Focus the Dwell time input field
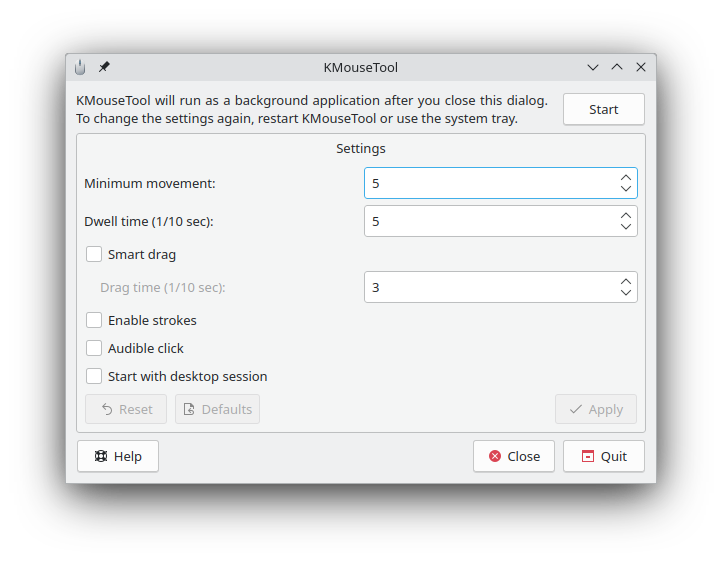 pos(490,221)
